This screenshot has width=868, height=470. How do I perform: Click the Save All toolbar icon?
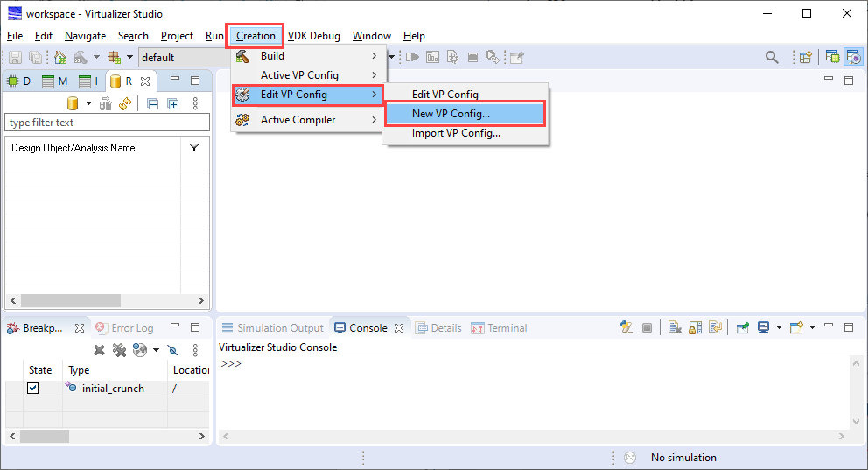[x=35, y=57]
